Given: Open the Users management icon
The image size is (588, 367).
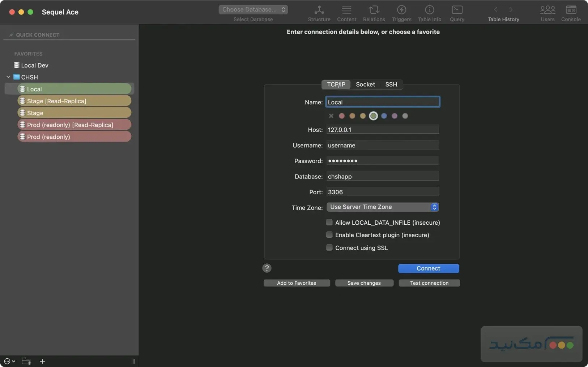Looking at the screenshot, I should (x=547, y=10).
